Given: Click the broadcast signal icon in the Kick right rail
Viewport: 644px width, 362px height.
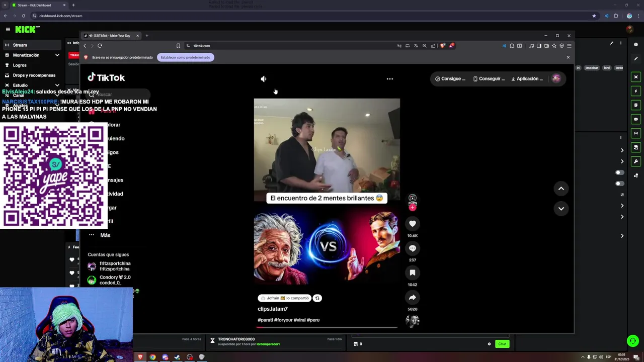Looking at the screenshot, I should [x=636, y=133].
